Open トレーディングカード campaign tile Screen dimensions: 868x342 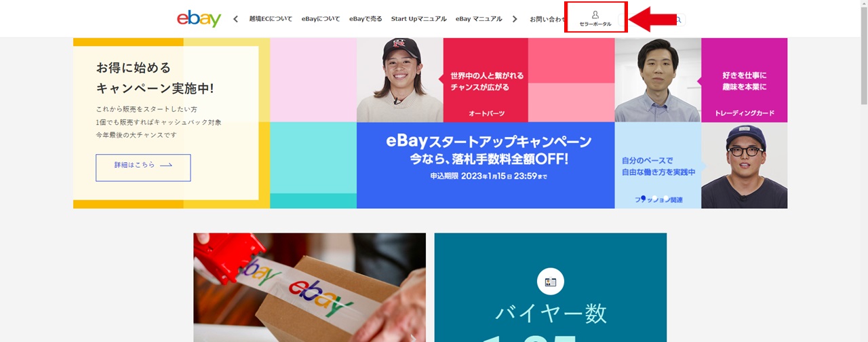pyautogui.click(x=744, y=80)
